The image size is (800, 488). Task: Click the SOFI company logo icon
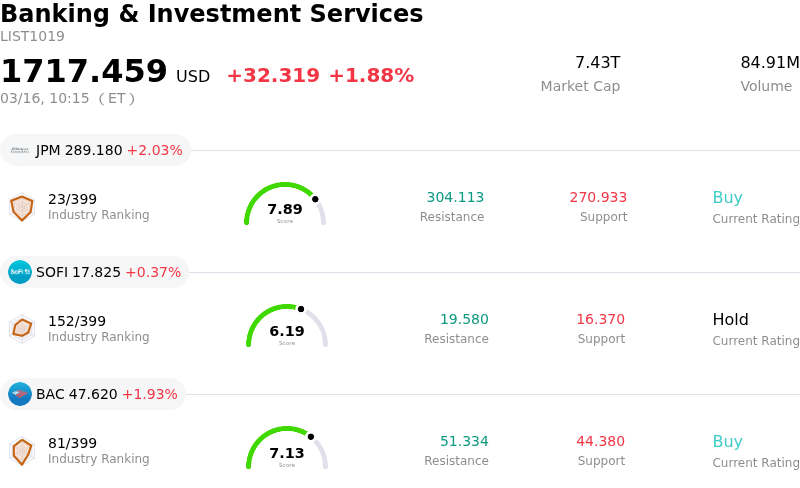20,272
